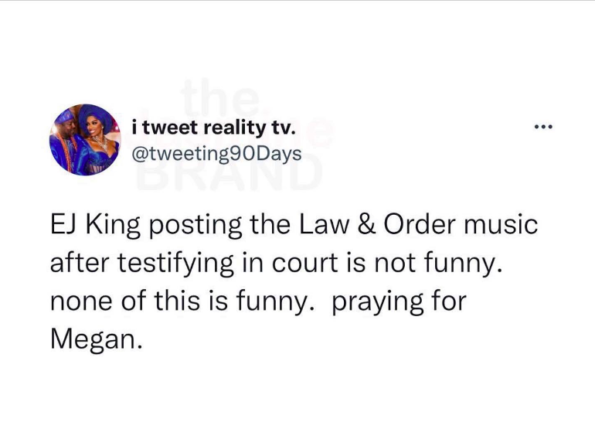The height and width of the screenshot is (429, 595).
Task: Click the display name 'i tweet reality tv.'
Action: click(213, 127)
